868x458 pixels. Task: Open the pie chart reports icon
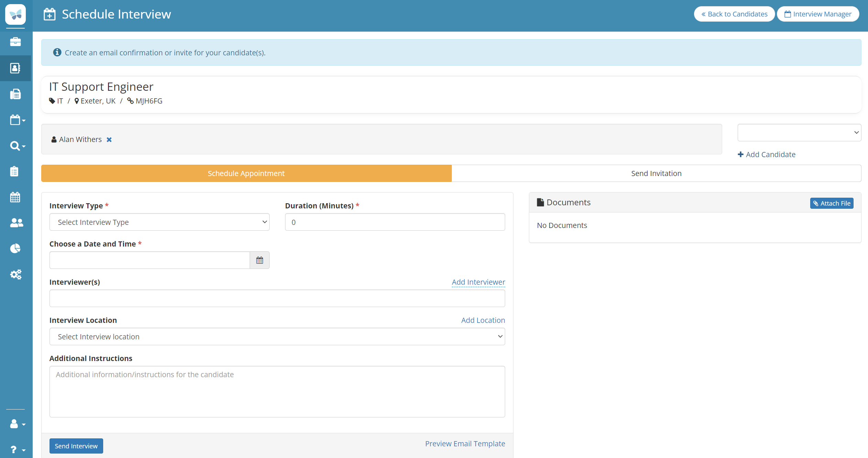pos(15,248)
